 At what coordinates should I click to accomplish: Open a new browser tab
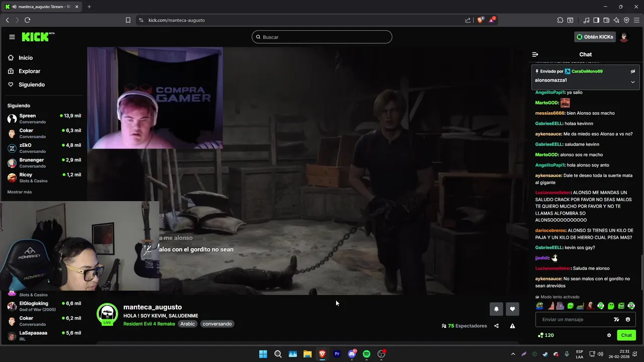tap(89, 7)
